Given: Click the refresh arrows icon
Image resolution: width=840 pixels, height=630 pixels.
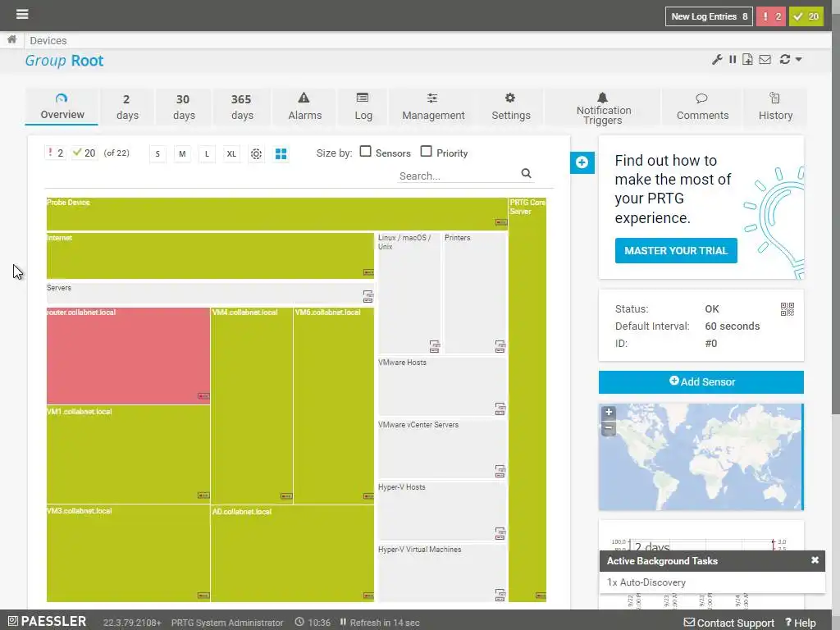Looking at the screenshot, I should 785,59.
